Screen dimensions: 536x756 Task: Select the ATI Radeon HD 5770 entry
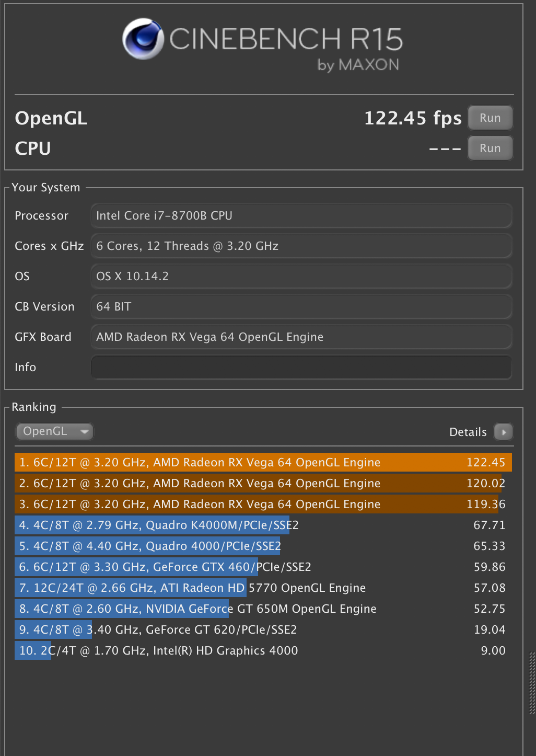click(262, 588)
